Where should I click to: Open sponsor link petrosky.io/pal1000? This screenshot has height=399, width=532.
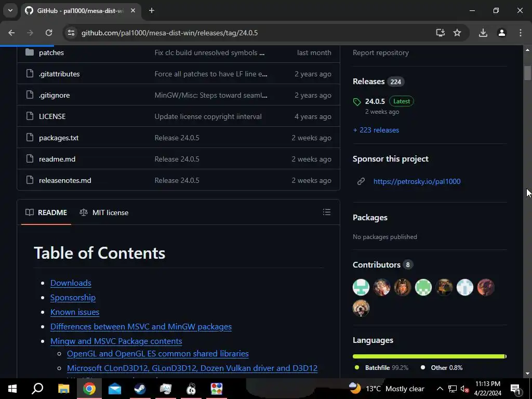[x=417, y=181]
